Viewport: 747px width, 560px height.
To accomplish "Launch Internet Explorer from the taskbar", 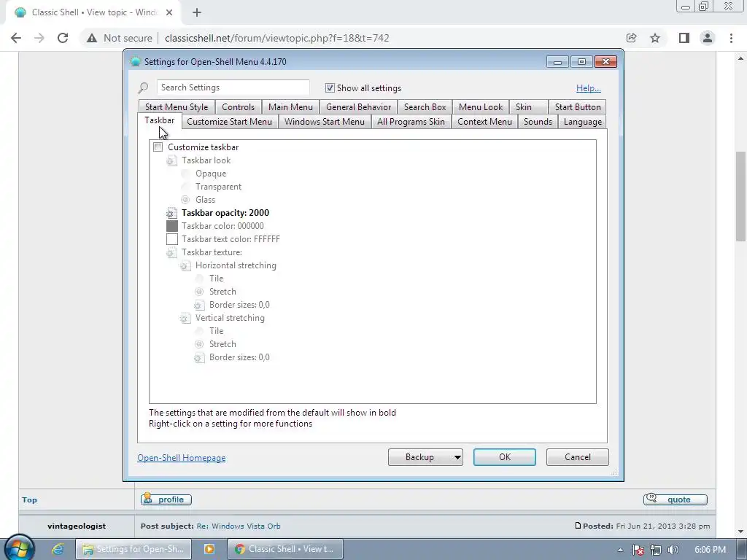I will [58, 549].
